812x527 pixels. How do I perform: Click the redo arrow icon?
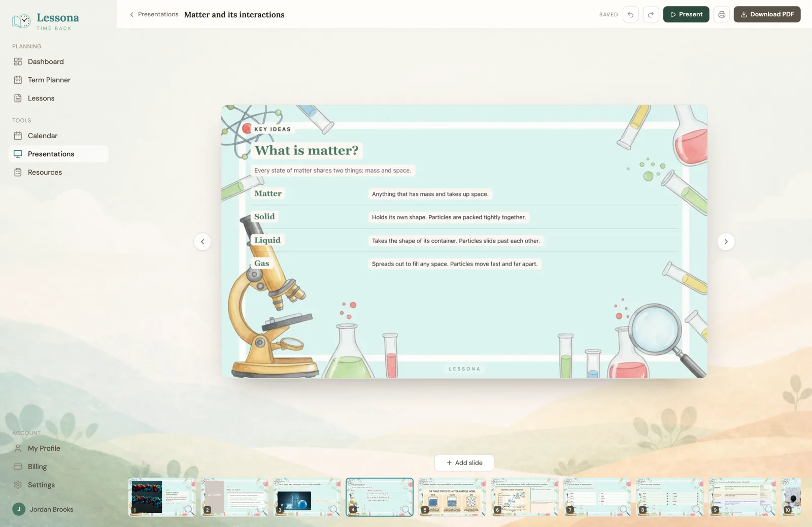[651, 14]
